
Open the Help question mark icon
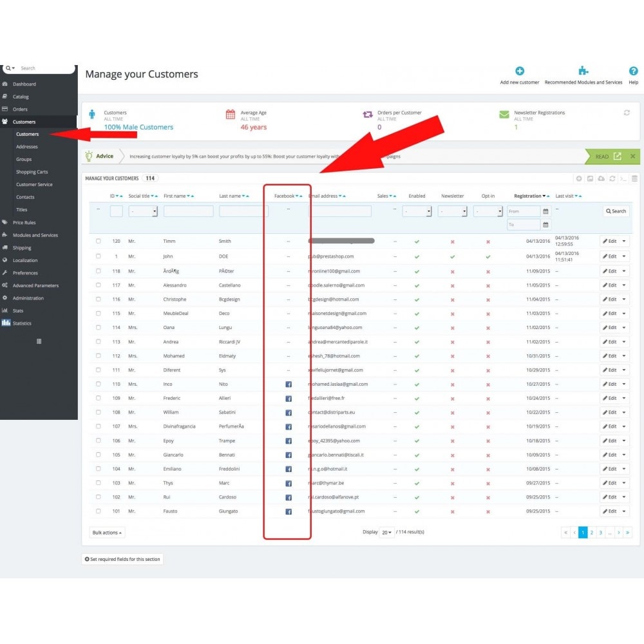click(x=633, y=71)
